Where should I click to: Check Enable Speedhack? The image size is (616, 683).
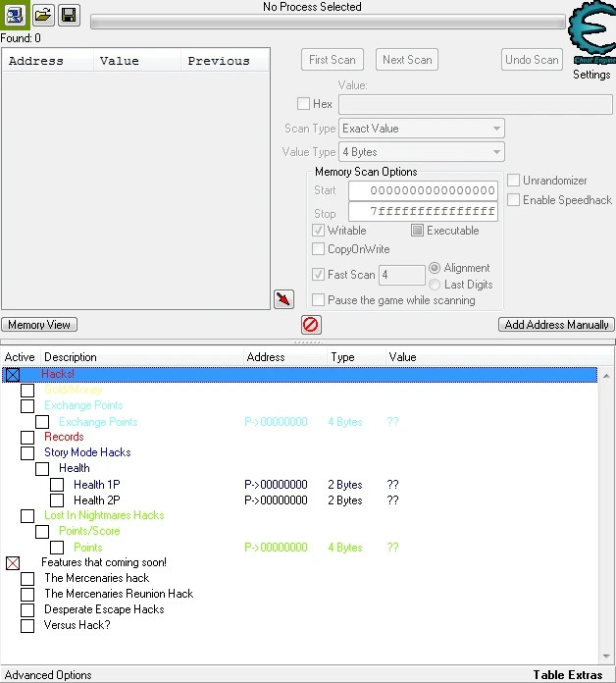[x=514, y=200]
